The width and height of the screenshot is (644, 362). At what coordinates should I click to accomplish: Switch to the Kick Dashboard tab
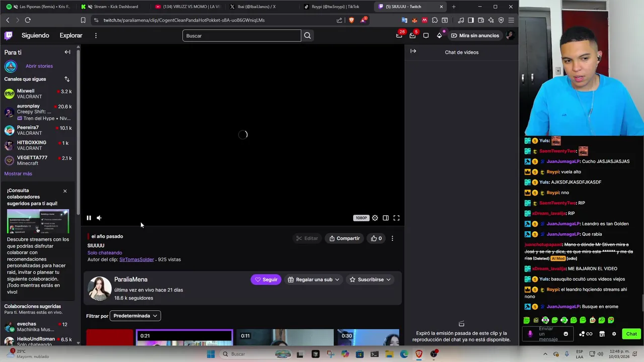113,7
